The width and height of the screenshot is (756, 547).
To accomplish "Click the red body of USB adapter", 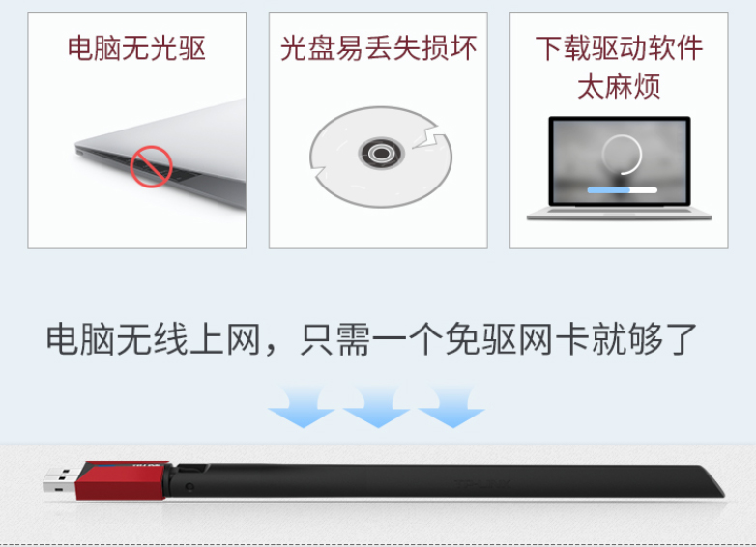I will coord(123,480).
